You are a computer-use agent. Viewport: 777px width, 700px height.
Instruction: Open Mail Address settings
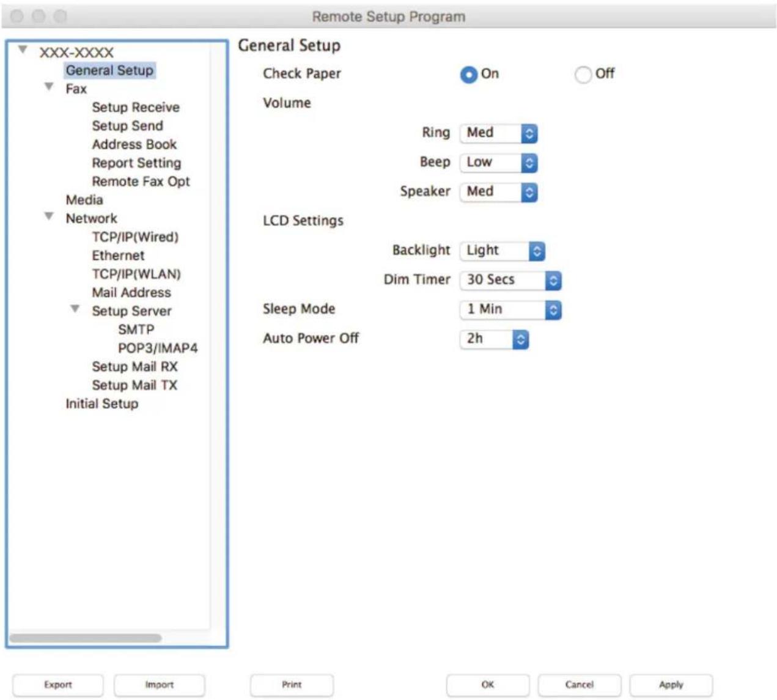point(131,293)
